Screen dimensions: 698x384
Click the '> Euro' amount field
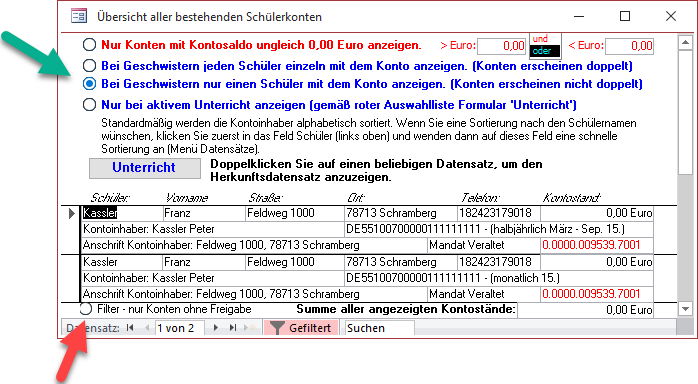[502, 46]
